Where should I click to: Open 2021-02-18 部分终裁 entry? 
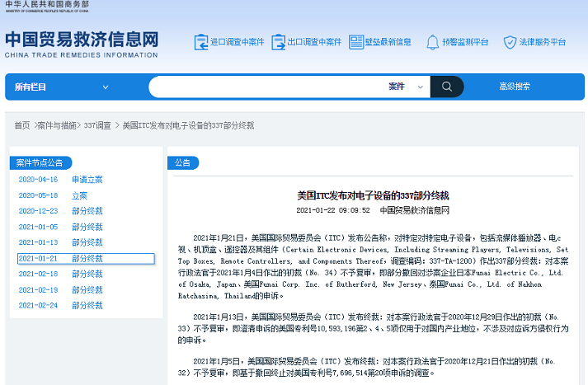click(61, 274)
